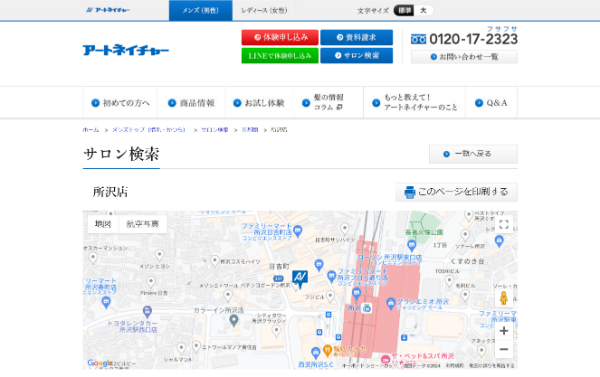
Task: Open もっと教えて！アートネイチャーのこと menu
Action: pos(414,103)
